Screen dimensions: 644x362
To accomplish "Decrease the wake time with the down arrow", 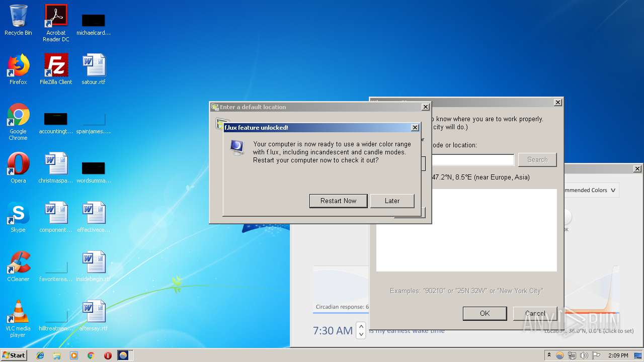I will tap(361, 334).
